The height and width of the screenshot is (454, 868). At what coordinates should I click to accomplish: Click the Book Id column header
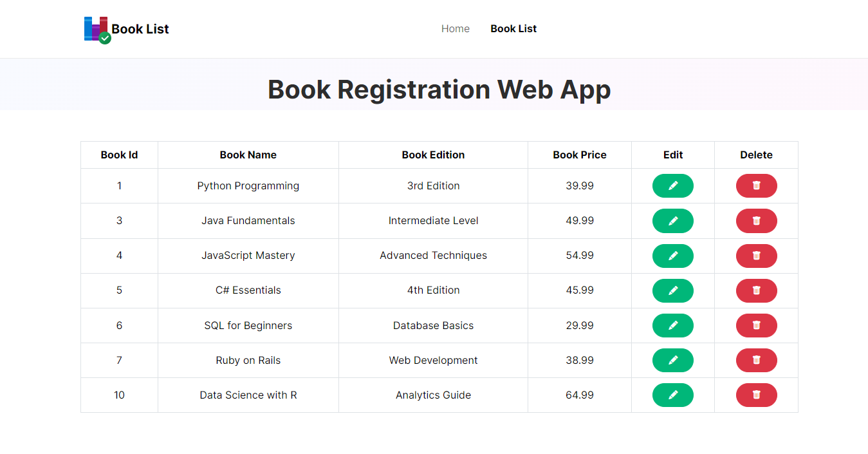[x=119, y=155]
